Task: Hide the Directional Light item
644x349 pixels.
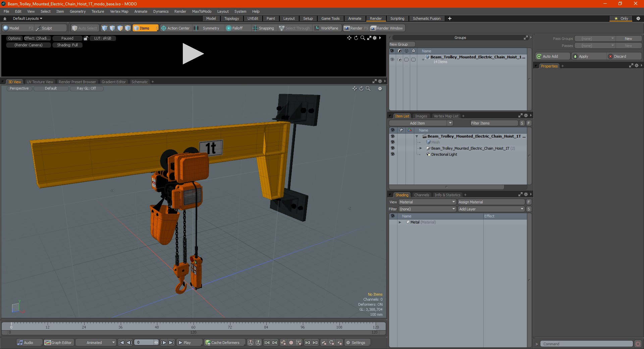Action: tap(392, 154)
